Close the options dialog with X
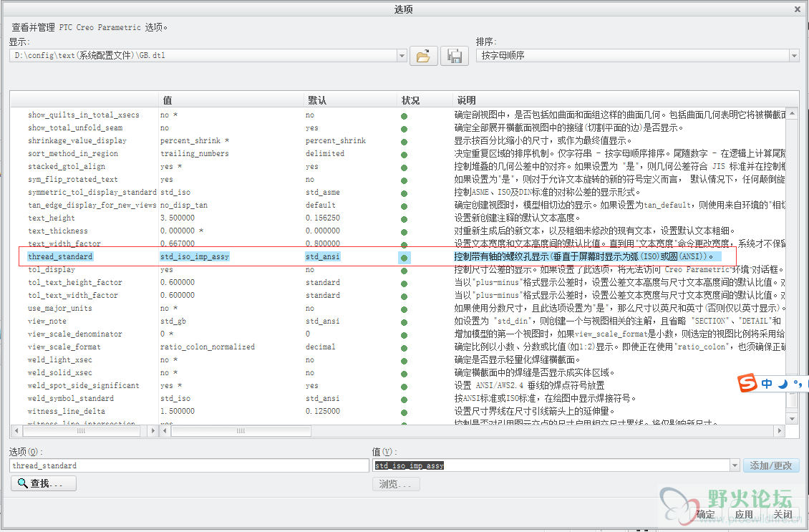This screenshot has height=532, width=809. tap(798, 9)
